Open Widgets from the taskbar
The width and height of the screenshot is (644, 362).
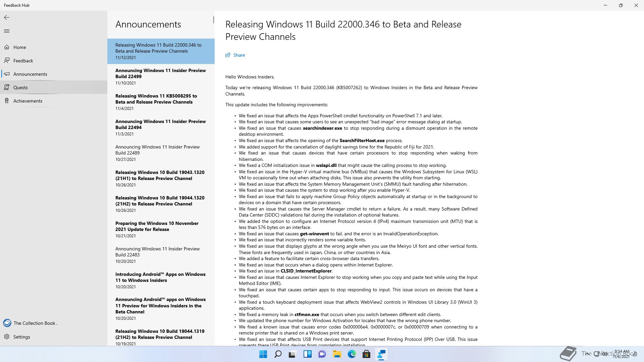[307, 354]
